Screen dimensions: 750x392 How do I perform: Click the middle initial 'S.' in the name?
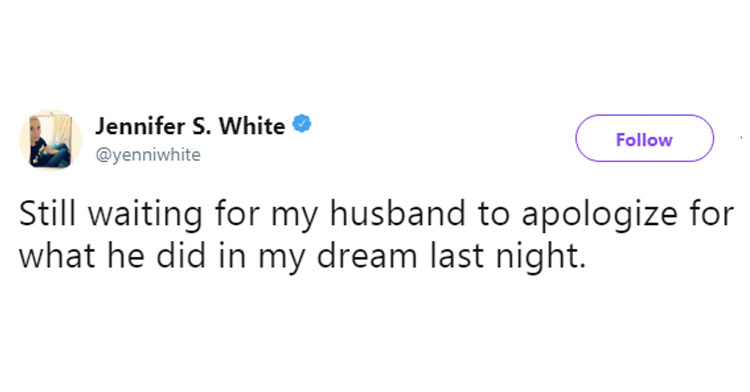[202, 126]
